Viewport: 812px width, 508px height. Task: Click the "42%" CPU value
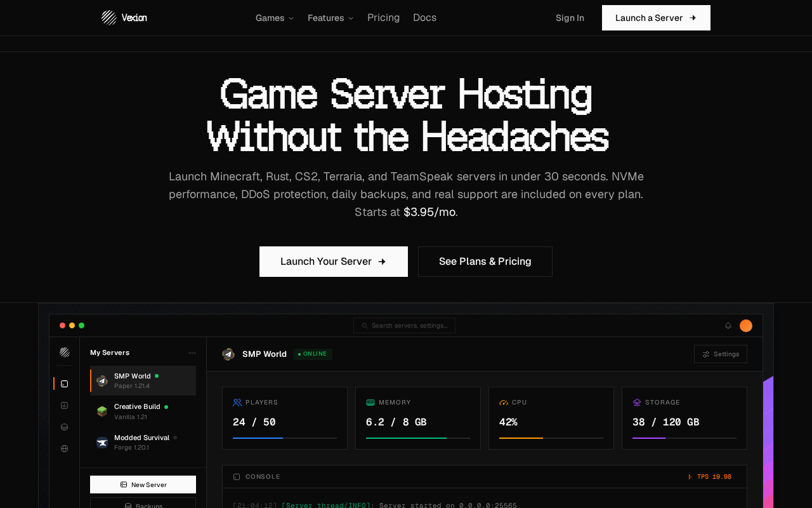click(508, 422)
